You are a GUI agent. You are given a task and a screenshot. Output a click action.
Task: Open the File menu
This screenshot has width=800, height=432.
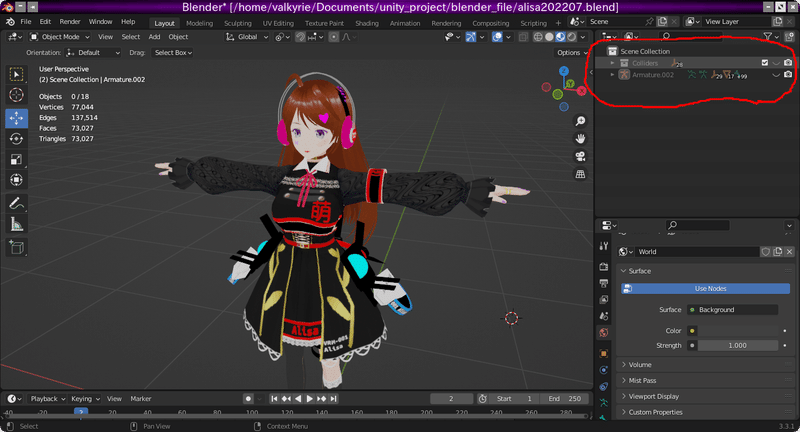[x=26, y=21]
